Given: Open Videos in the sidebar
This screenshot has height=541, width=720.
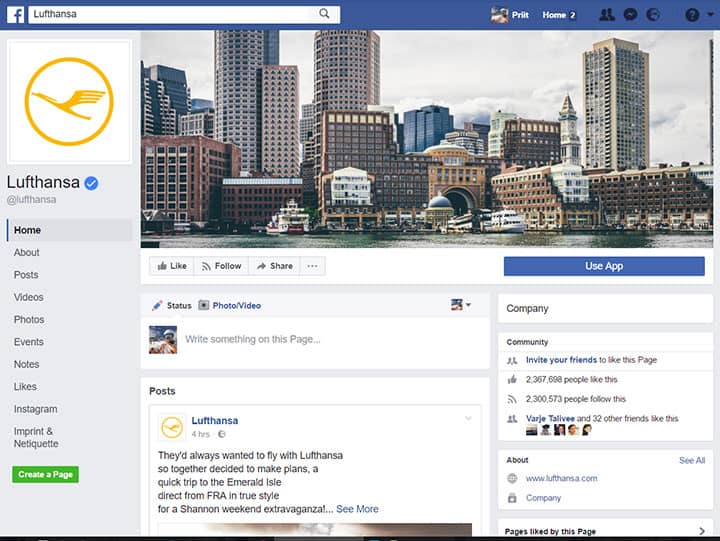Looking at the screenshot, I should click(28, 297).
